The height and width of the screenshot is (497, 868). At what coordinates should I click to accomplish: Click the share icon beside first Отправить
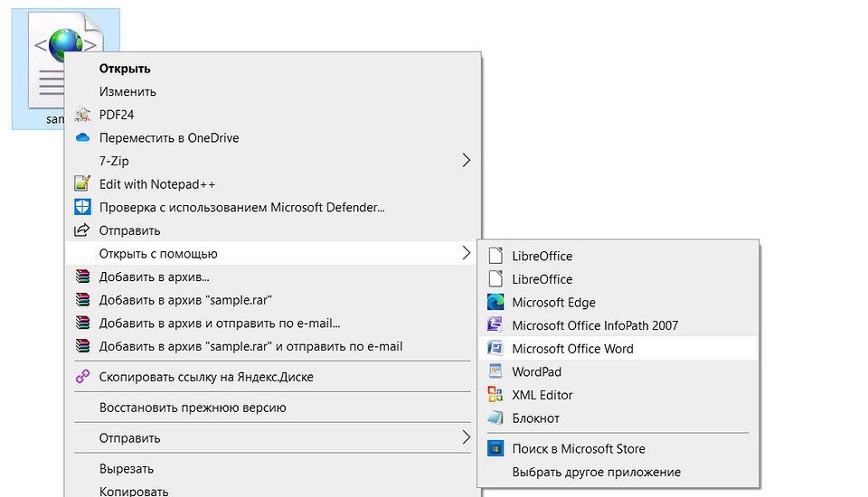(82, 230)
